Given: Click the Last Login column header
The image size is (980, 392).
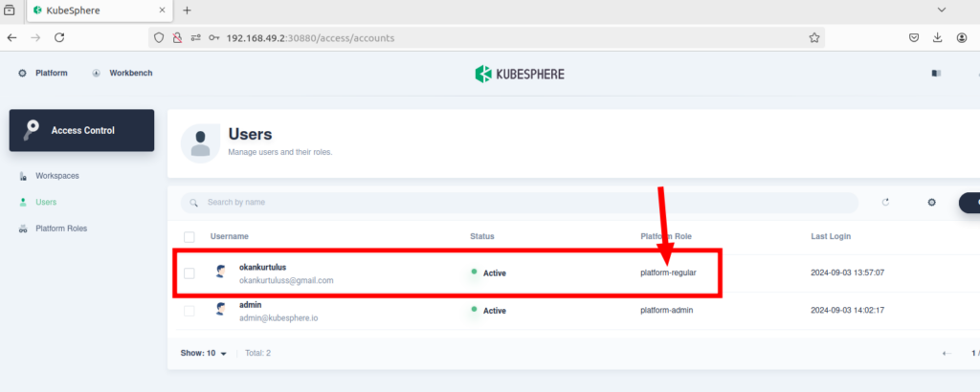Looking at the screenshot, I should coord(831,236).
